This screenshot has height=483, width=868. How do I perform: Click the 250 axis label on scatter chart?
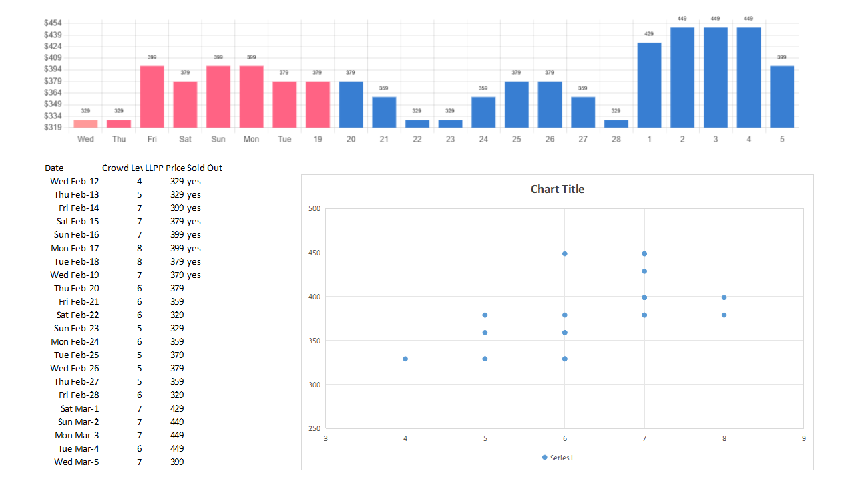314,428
